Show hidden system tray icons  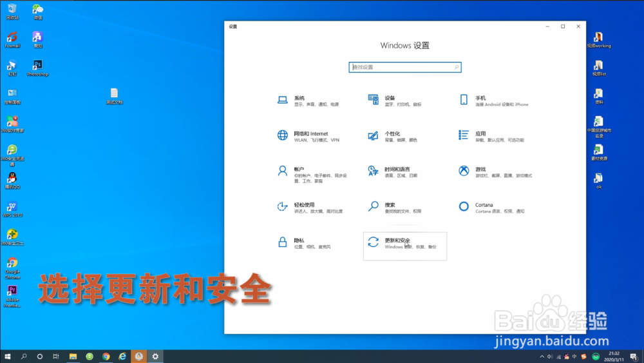(542, 357)
